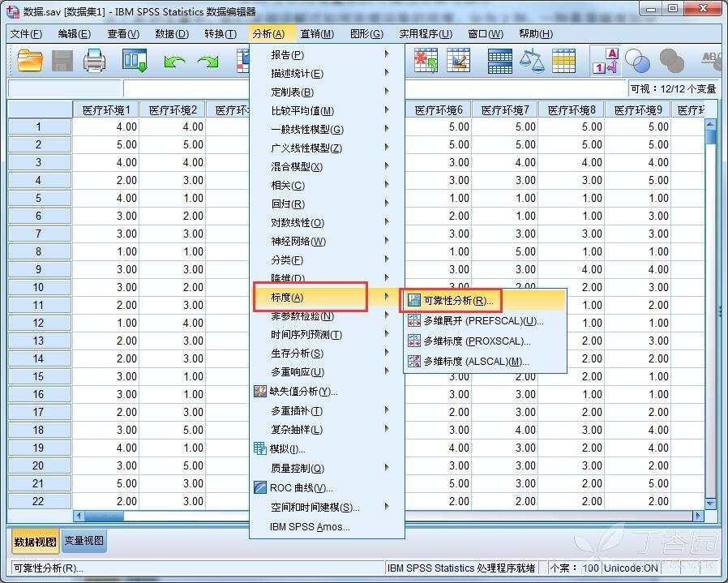
Task: Open the 编辑(E) menu
Action: (x=75, y=34)
